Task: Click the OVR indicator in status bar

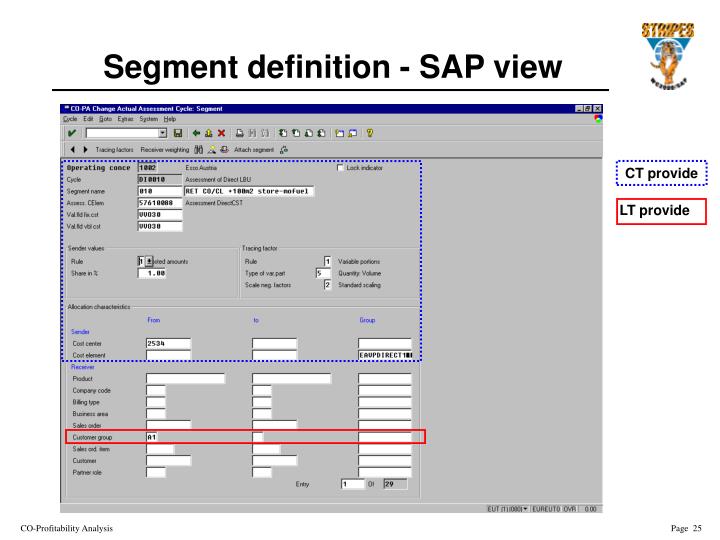Action: tap(569, 509)
